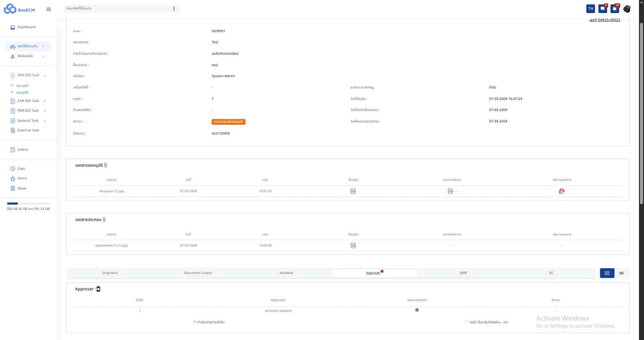Open original file icon for paperwork (1)(1).jpg
The width and height of the screenshot is (644, 340).
(x=353, y=245)
